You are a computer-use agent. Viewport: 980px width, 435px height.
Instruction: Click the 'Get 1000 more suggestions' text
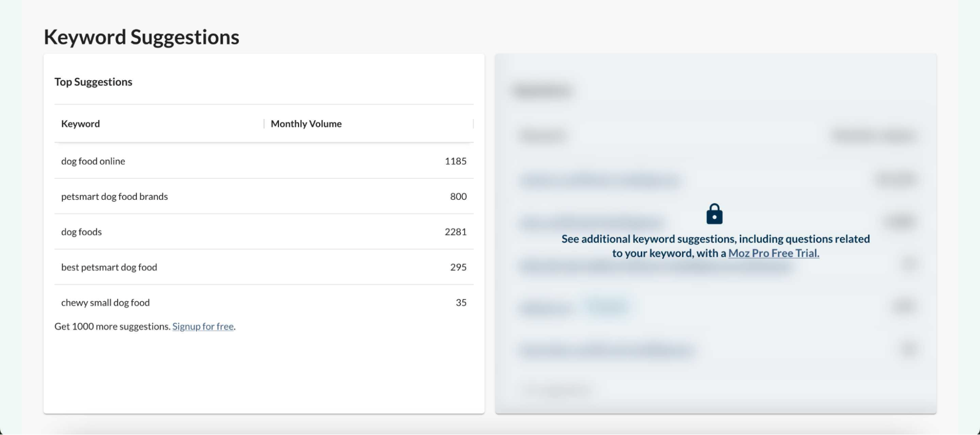click(112, 326)
